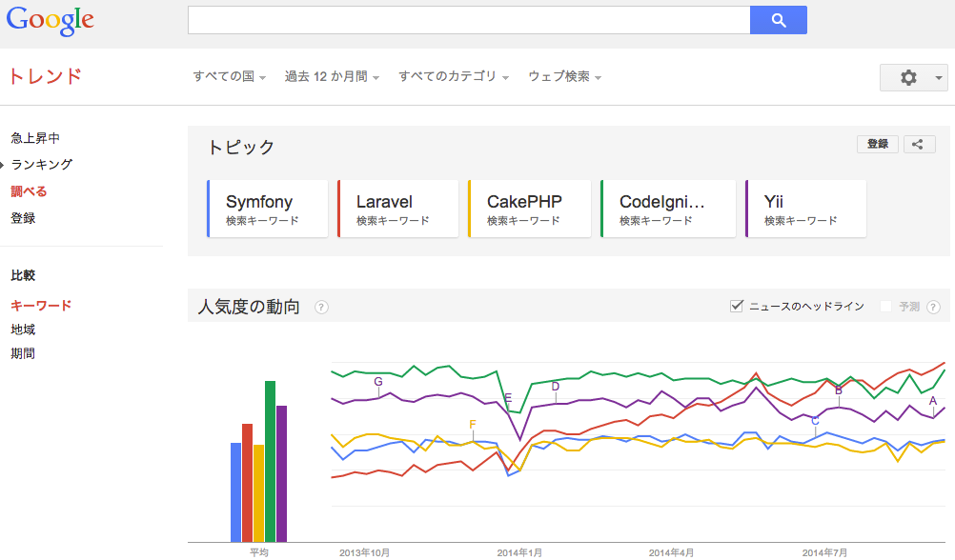Click news headline marker E on chart

[508, 397]
